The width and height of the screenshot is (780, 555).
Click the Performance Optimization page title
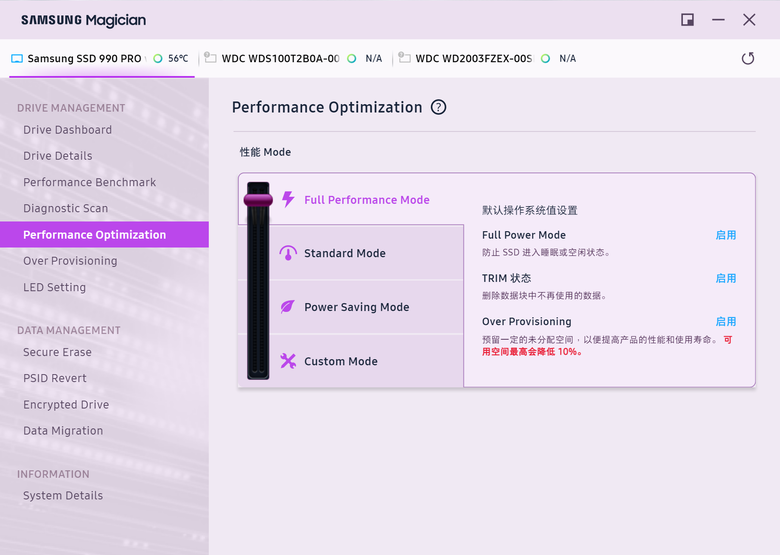(327, 107)
